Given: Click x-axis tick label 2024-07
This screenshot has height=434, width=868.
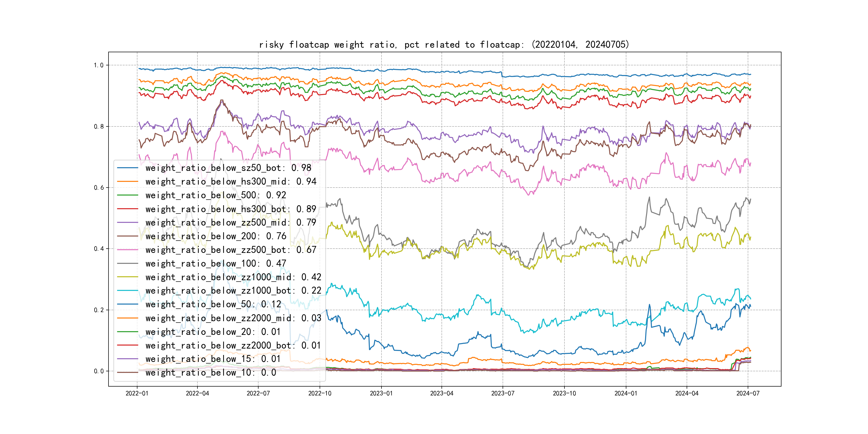Looking at the screenshot, I should coord(748,393).
